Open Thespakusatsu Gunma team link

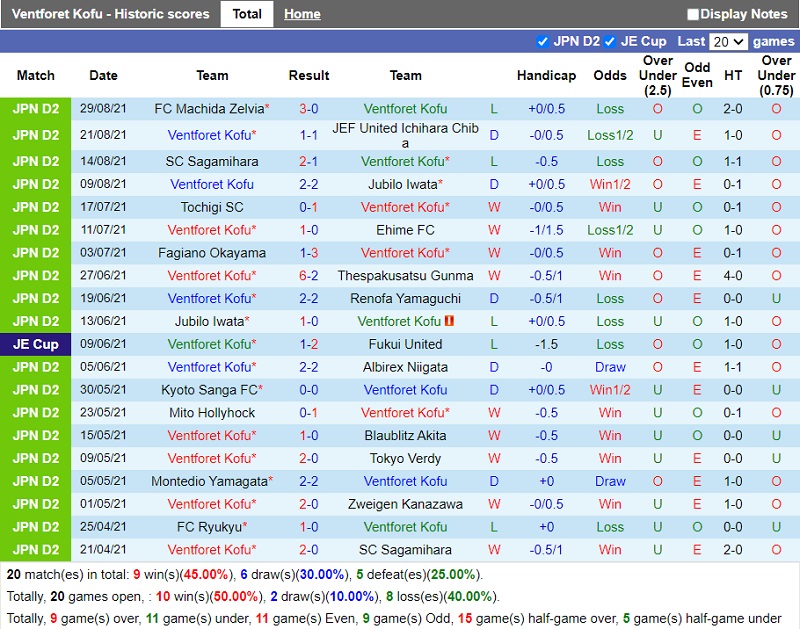pyautogui.click(x=405, y=275)
